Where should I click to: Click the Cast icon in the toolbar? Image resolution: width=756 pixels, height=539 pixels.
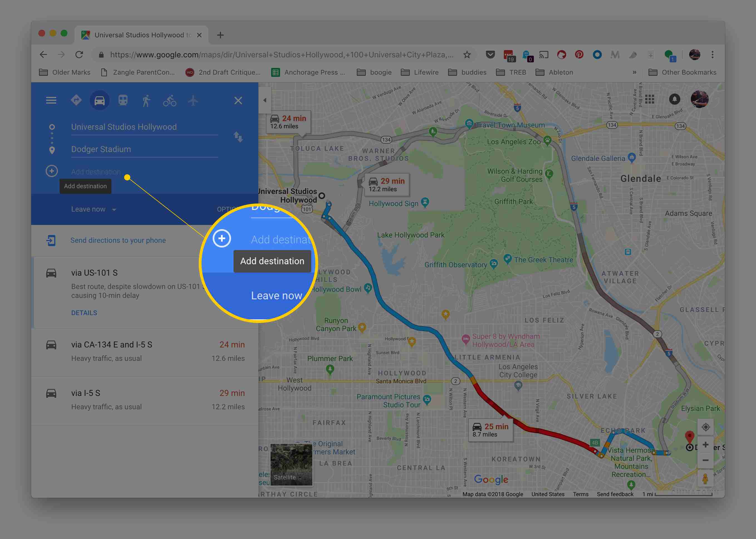coord(544,55)
